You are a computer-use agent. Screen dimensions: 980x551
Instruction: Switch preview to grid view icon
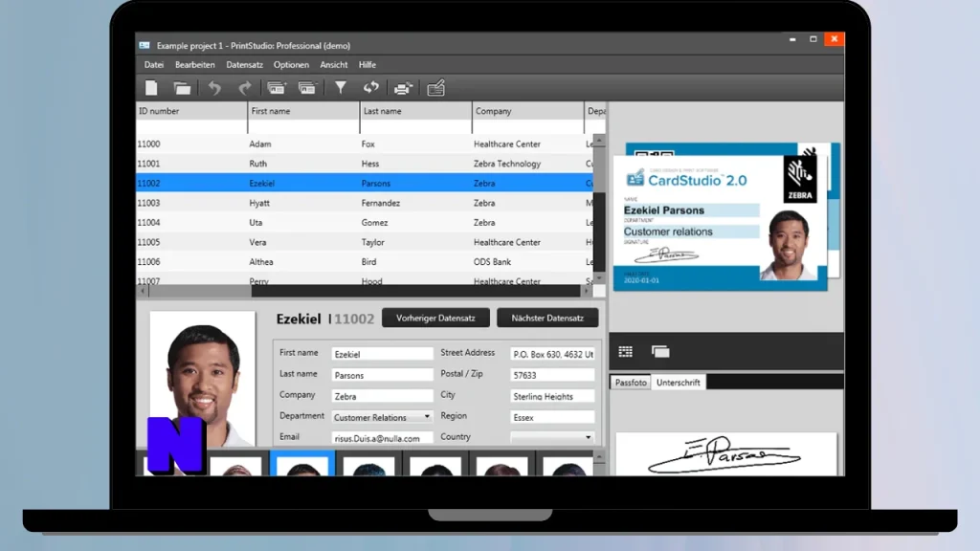point(626,352)
